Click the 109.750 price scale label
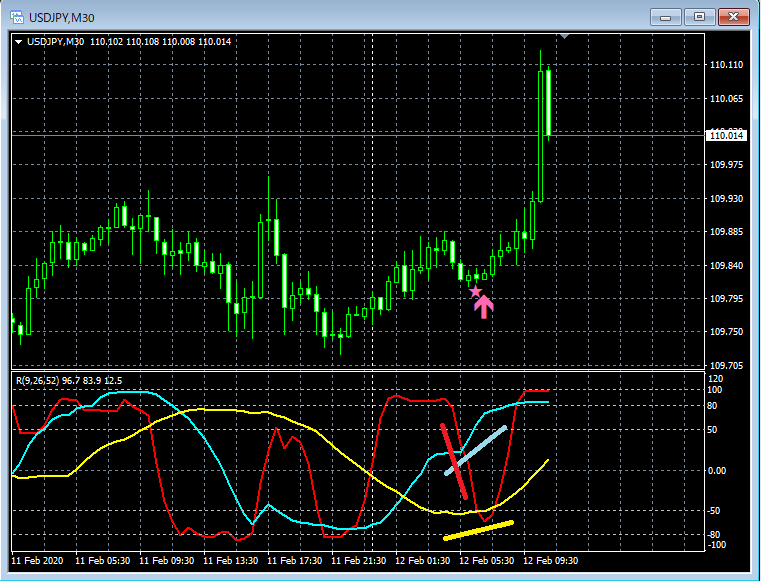This screenshot has height=581, width=761. (726, 332)
